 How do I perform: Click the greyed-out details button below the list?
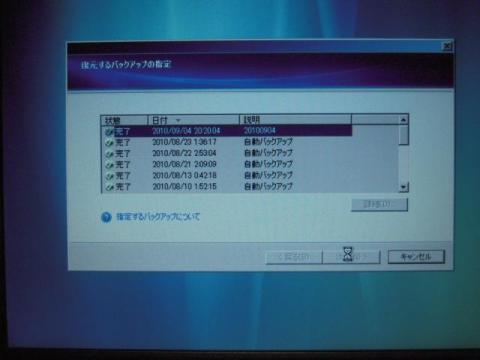379,204
